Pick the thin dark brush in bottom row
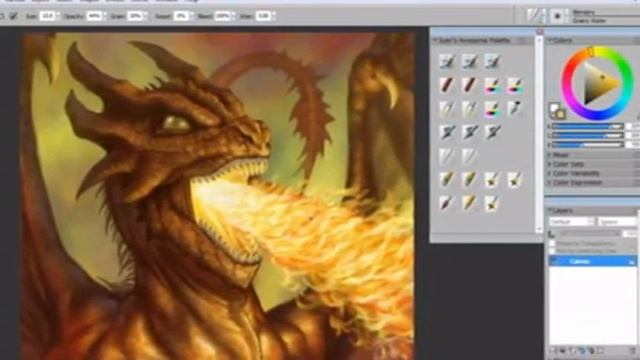Screen dimensions: 640x360 click(447, 203)
